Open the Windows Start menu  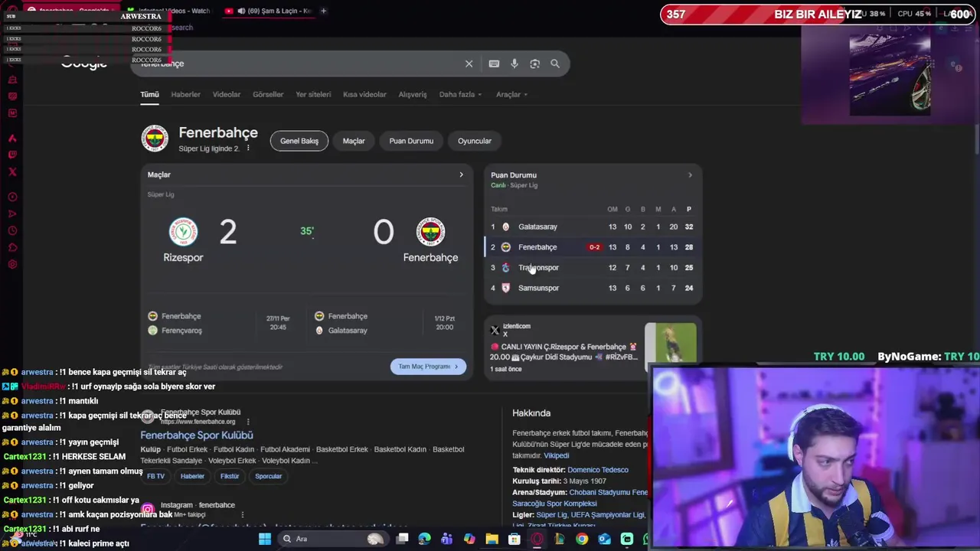click(x=265, y=539)
